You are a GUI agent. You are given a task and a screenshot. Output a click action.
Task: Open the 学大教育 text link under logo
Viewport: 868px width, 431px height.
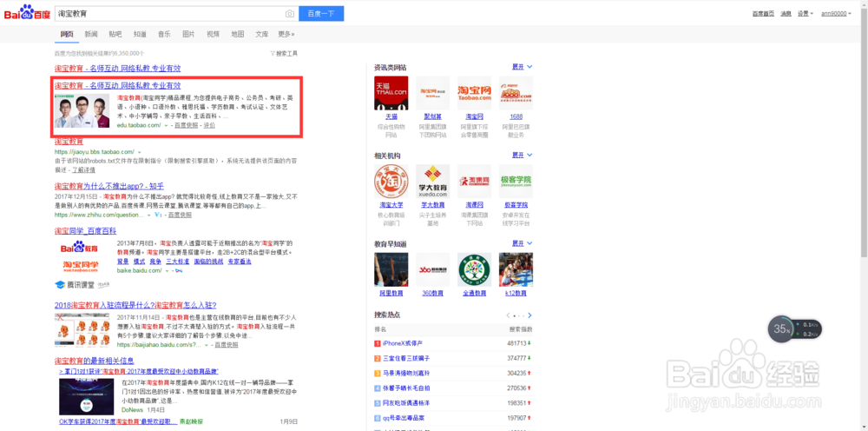(433, 205)
